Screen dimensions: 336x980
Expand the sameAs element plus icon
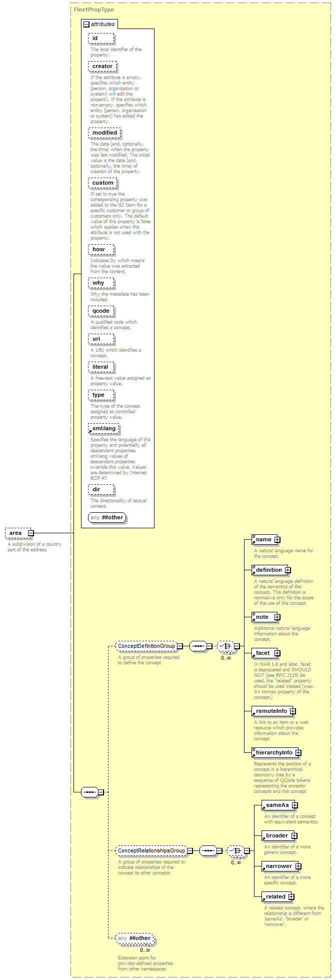(294, 805)
